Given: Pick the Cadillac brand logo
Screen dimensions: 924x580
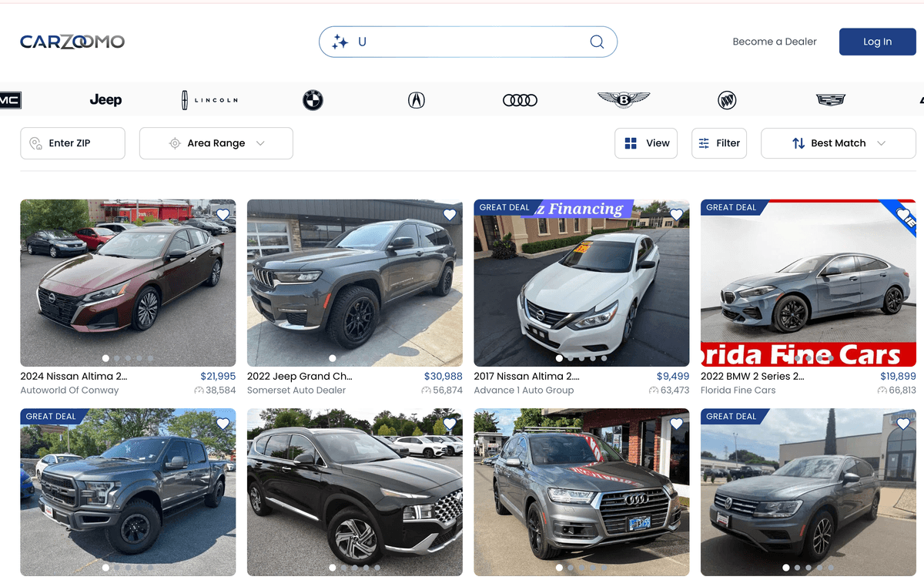Looking at the screenshot, I should coord(831,100).
